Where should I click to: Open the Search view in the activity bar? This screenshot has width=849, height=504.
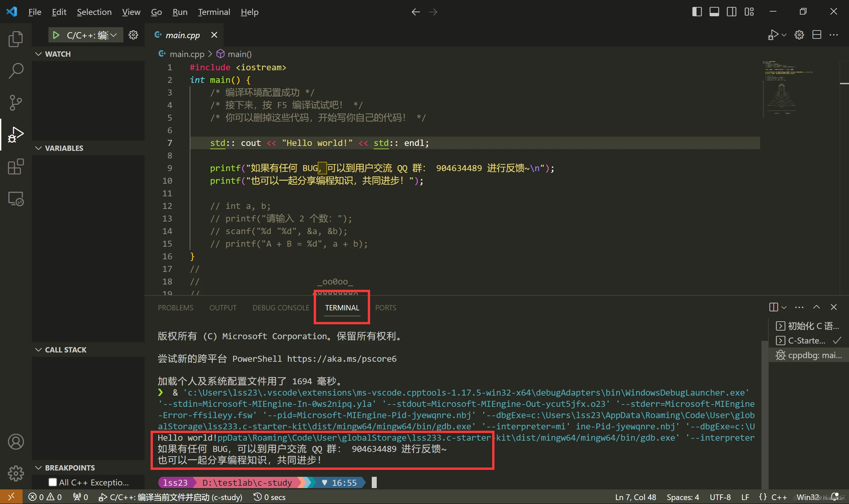[15, 70]
